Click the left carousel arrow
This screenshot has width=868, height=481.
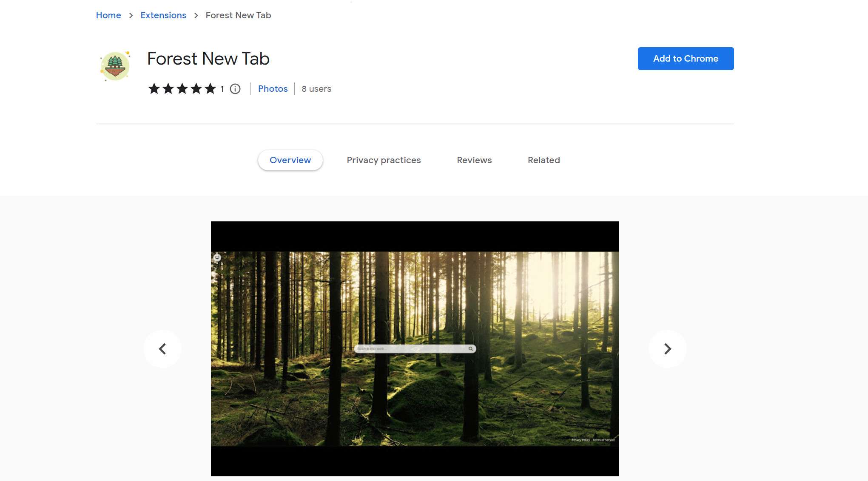click(162, 348)
